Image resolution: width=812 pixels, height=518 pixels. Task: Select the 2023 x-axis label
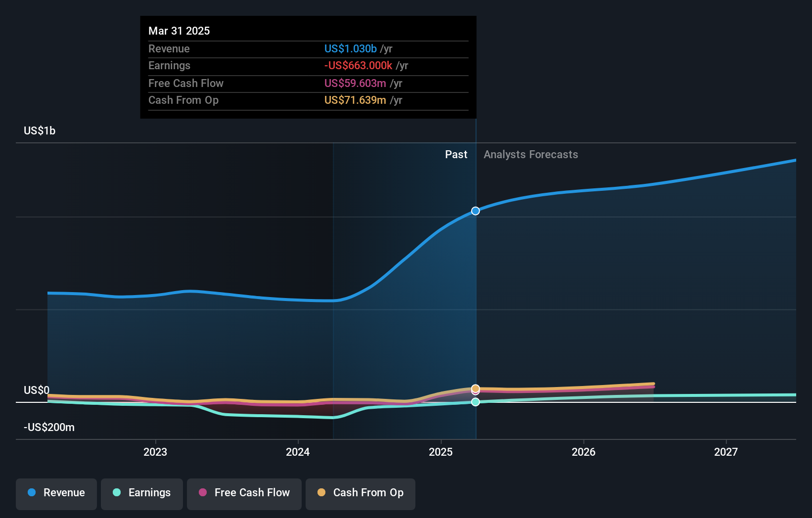pos(155,452)
